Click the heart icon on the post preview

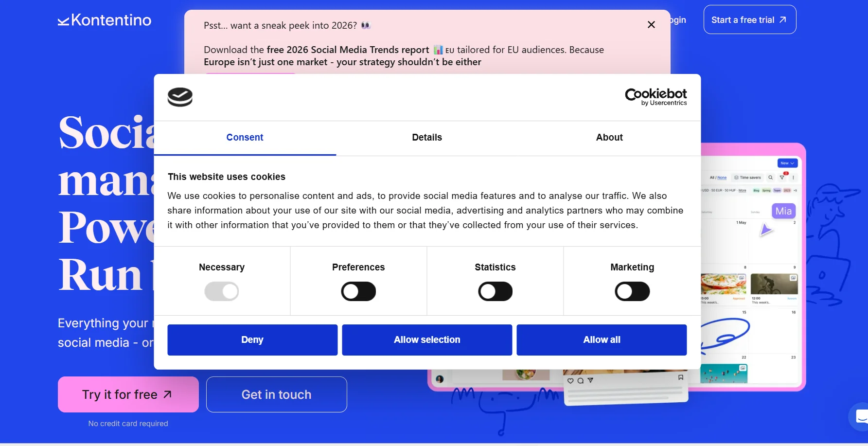tap(570, 381)
